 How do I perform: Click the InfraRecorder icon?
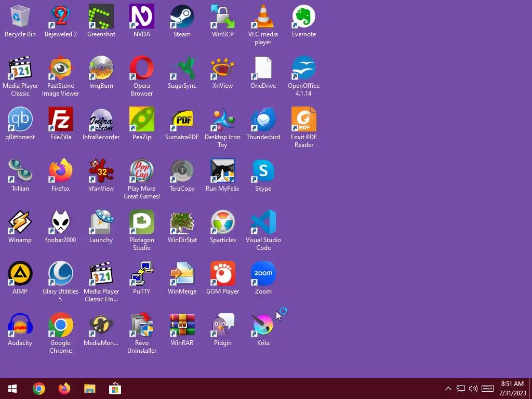(101, 119)
